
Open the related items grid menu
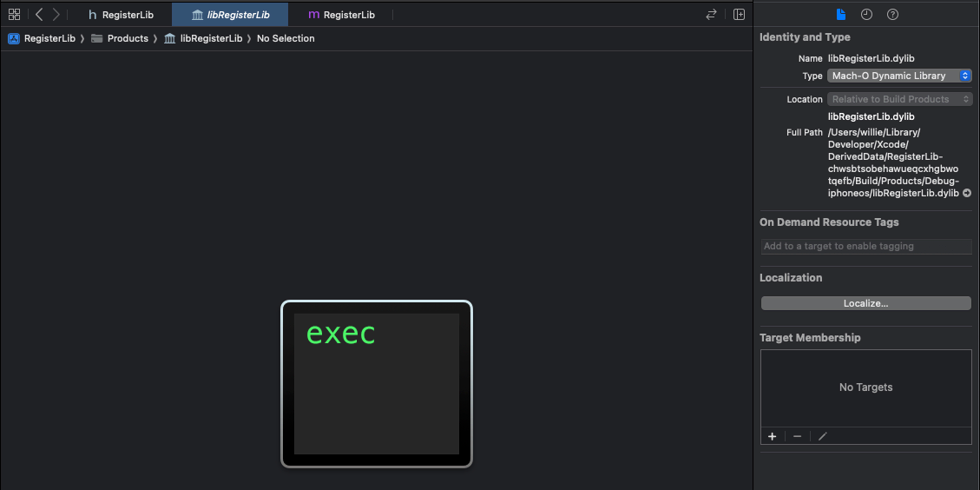point(14,15)
